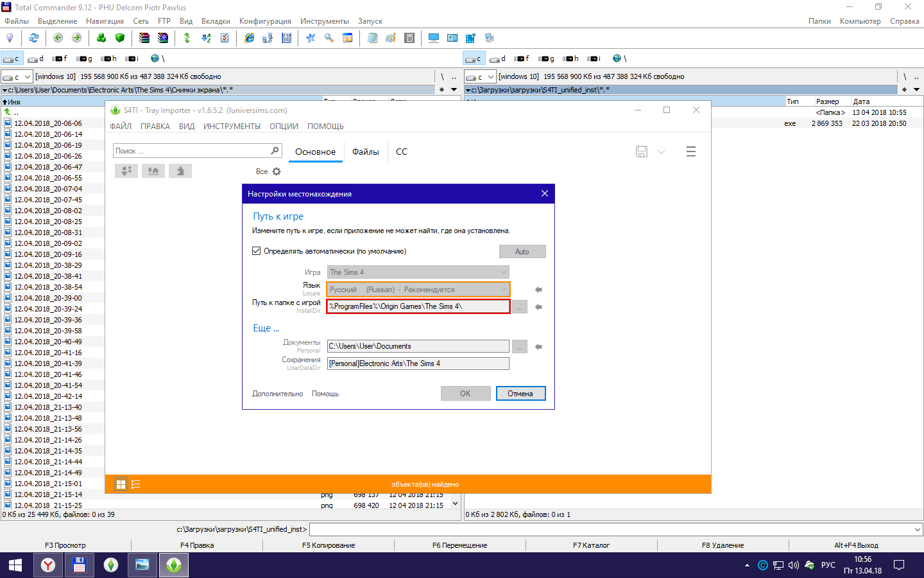Click the notepad icon in toolbar
The image size is (924, 578).
pos(372,38)
